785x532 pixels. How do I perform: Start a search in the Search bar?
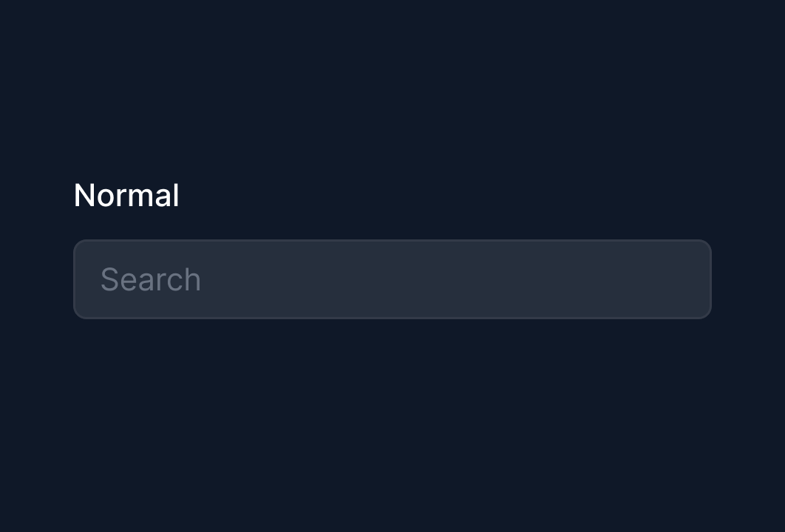click(392, 279)
